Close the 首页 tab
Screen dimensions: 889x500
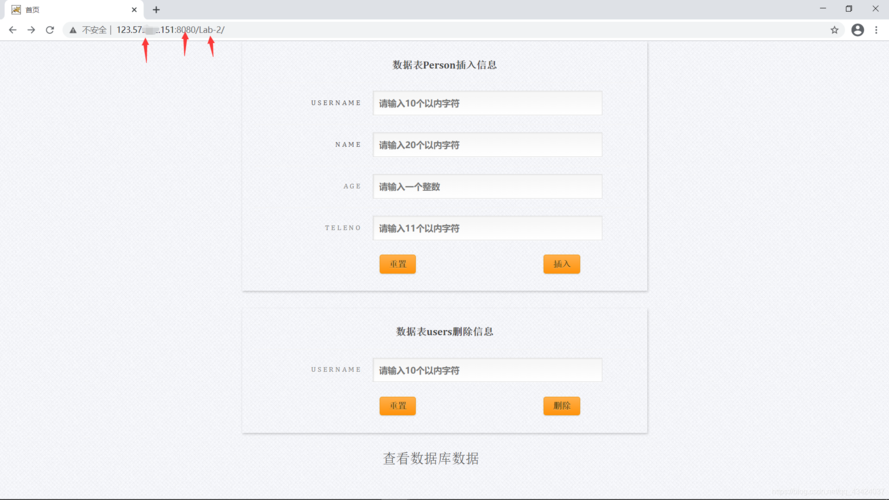pyautogui.click(x=134, y=10)
